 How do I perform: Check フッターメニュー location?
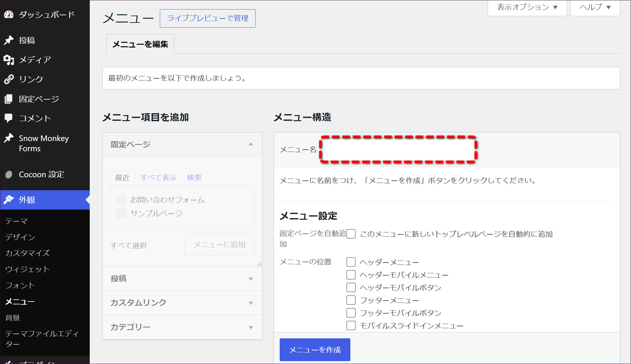pos(351,300)
